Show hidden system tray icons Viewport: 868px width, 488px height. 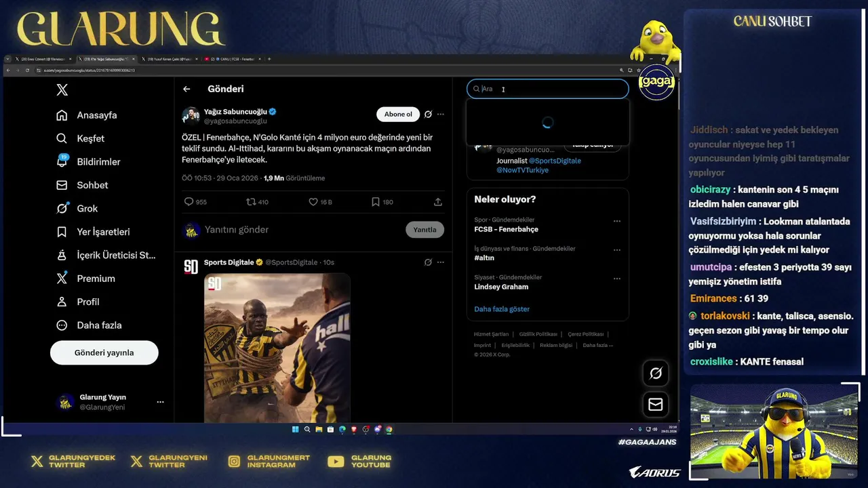pyautogui.click(x=631, y=429)
